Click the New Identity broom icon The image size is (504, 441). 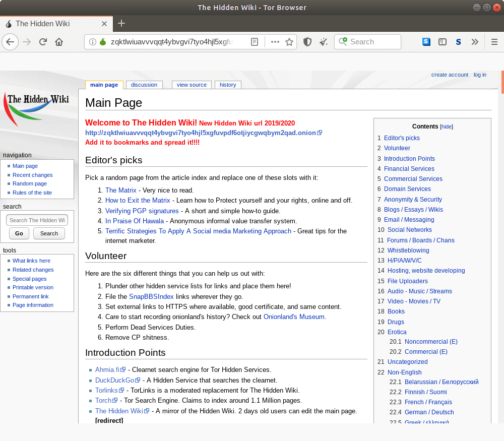[x=323, y=42]
